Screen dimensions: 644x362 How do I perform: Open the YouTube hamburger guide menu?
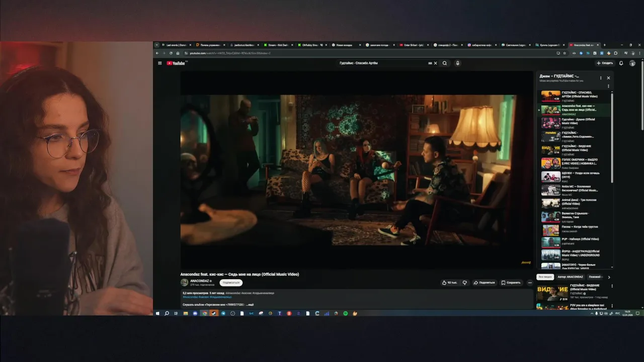coord(160,63)
